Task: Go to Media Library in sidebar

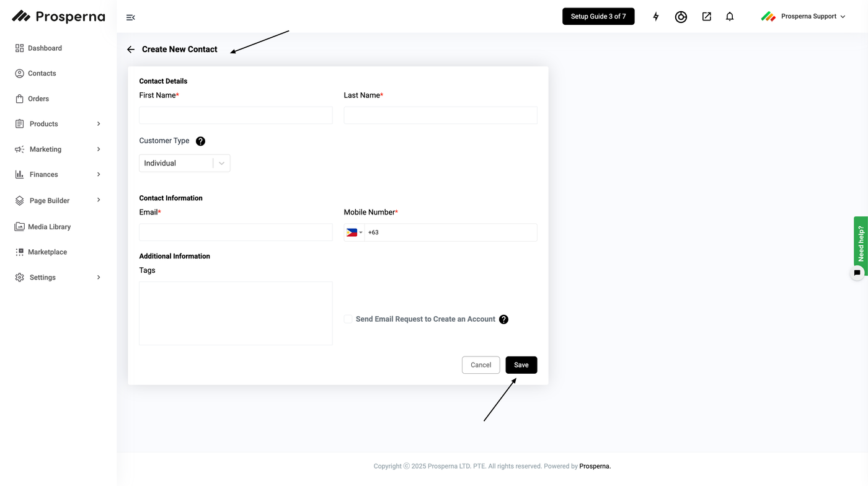Action: pyautogui.click(x=49, y=227)
